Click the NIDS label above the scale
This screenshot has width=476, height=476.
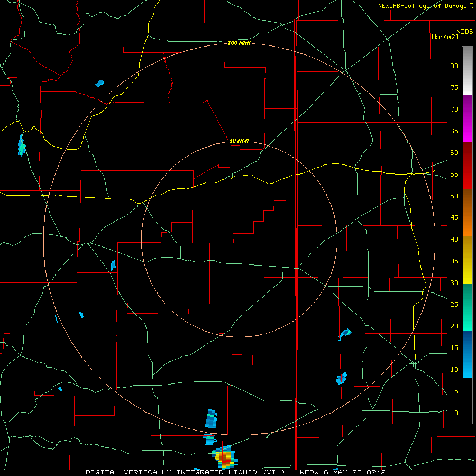pos(464,32)
